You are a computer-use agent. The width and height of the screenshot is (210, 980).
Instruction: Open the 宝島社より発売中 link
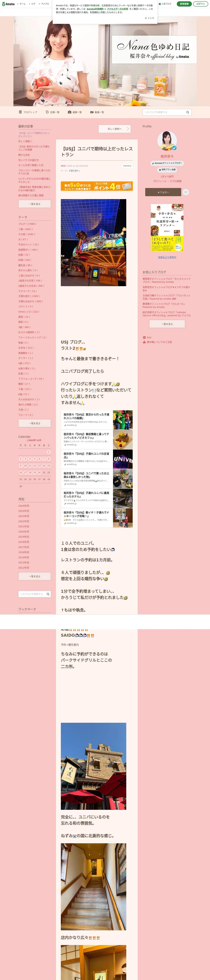167,257
